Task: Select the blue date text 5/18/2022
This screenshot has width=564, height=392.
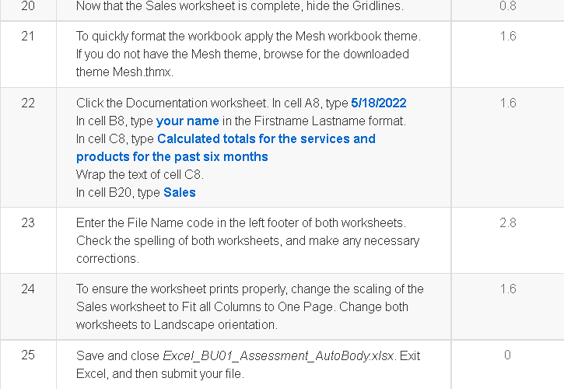Action: point(379,103)
